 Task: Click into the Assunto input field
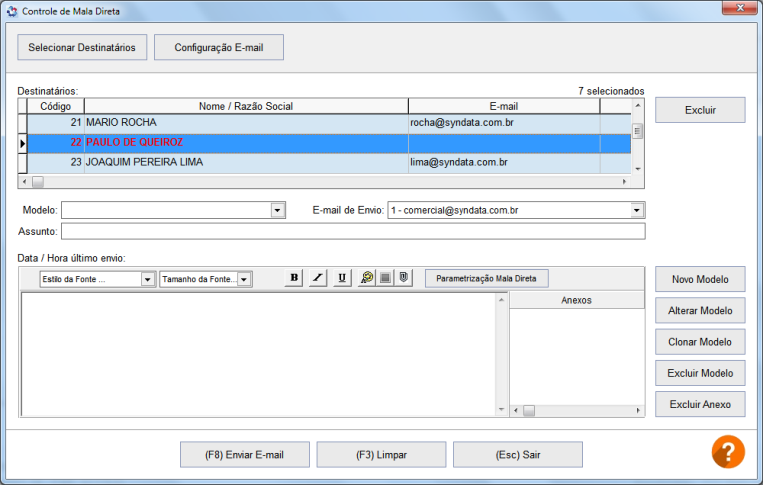pos(353,231)
